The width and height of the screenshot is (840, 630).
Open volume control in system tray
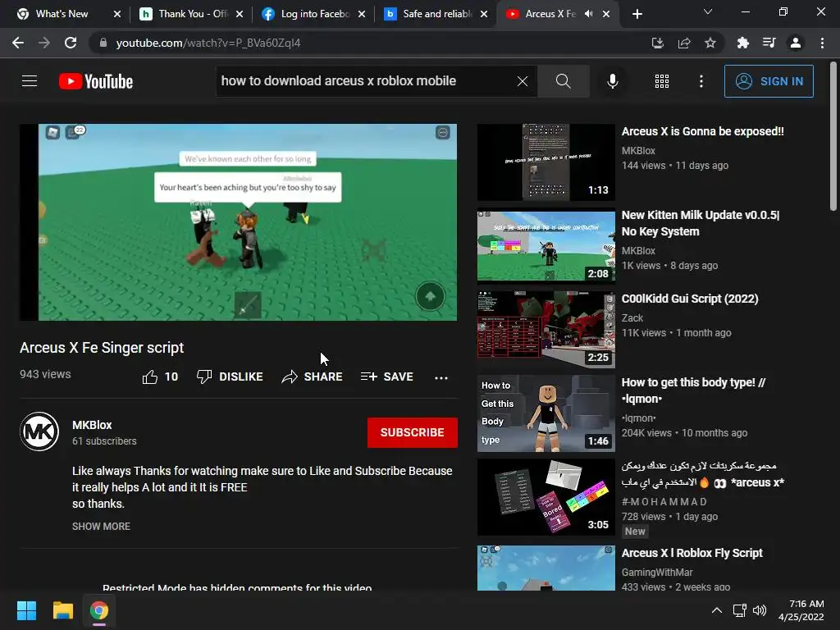(x=760, y=610)
